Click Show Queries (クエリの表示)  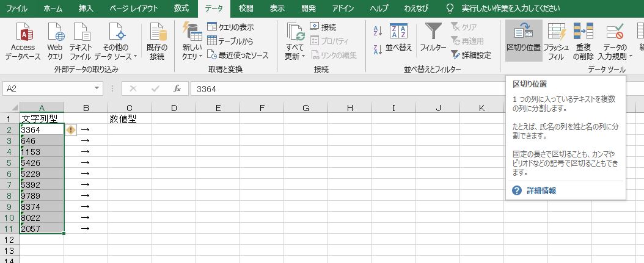point(231,27)
